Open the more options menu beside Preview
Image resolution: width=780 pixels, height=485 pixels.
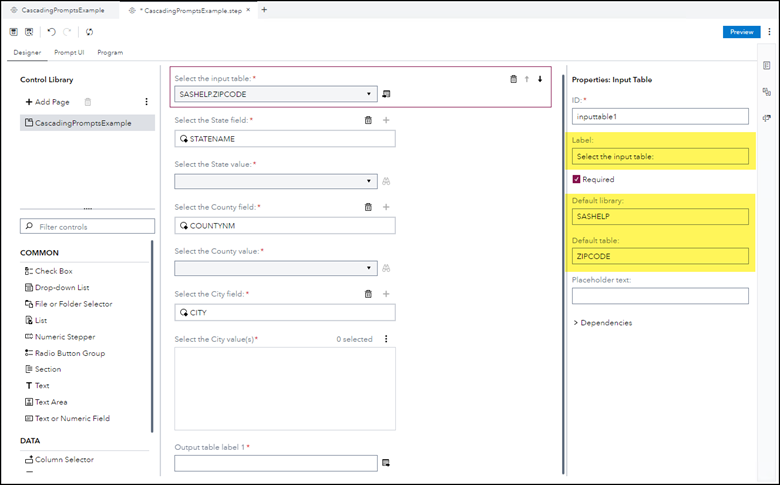point(769,31)
